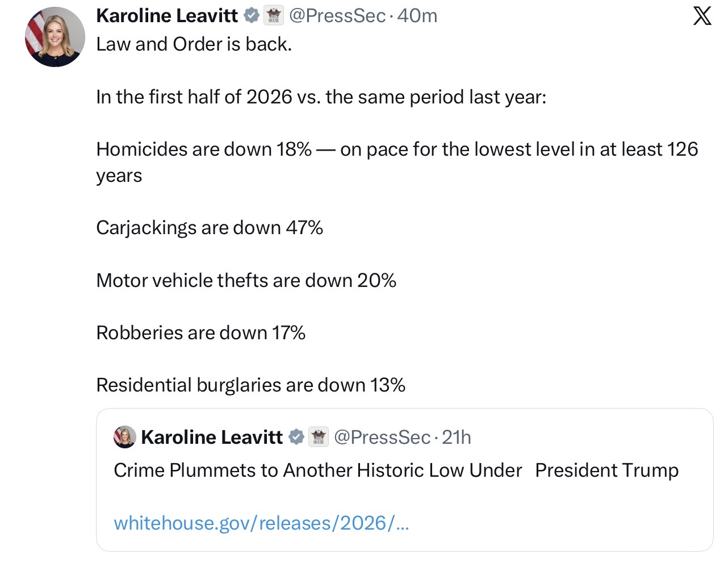
Task: Click the @PressSec handle in the quoted post
Action: 382,437
